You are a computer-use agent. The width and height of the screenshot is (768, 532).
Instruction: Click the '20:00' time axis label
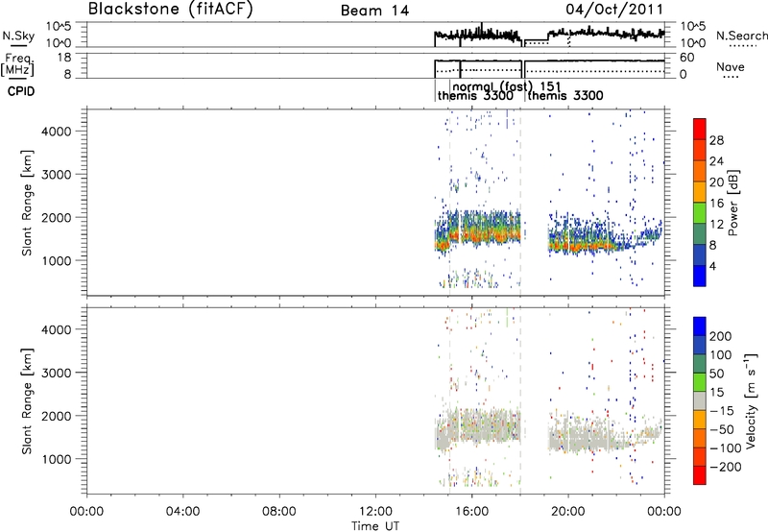[x=568, y=512]
